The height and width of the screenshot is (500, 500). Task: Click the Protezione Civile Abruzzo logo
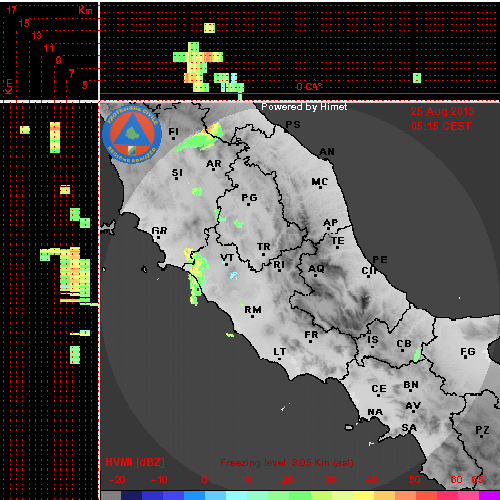click(x=132, y=134)
